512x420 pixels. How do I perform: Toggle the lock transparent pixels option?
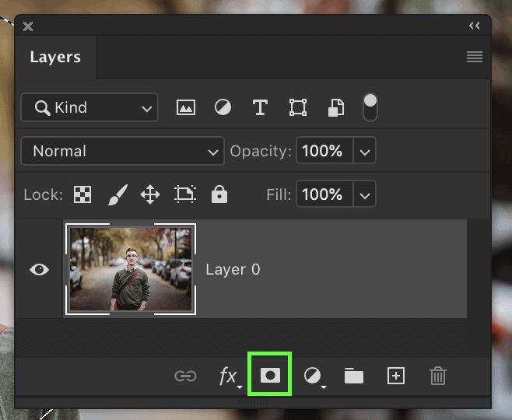point(82,194)
